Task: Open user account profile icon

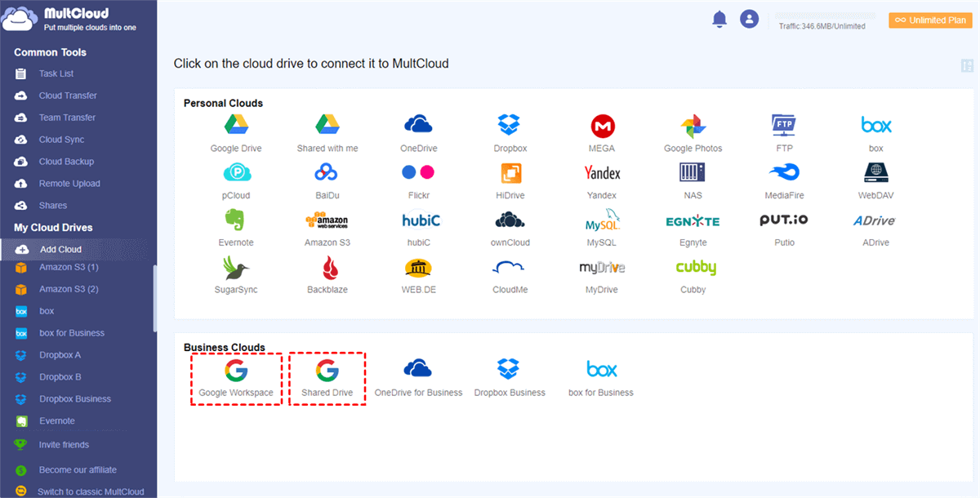Action: (749, 19)
